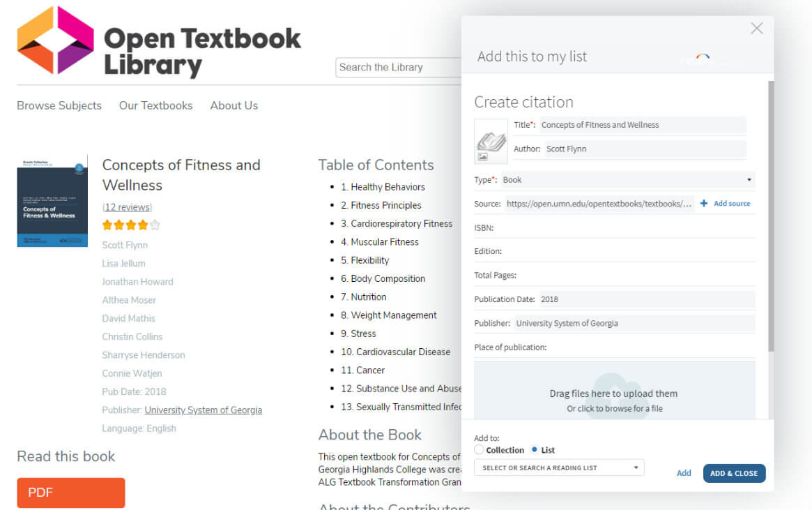This screenshot has height=510, width=812.
Task: Click the Open Textbook Library logo
Action: [159, 42]
